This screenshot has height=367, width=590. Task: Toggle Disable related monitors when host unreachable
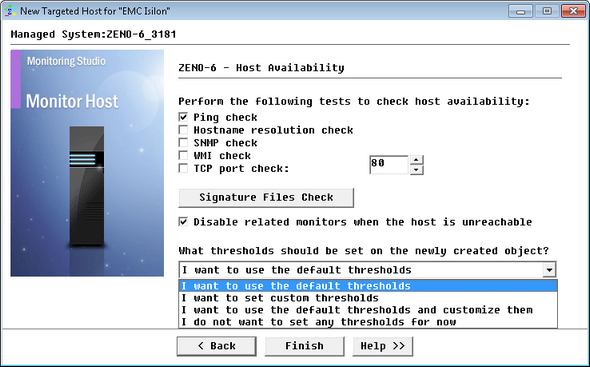pos(183,222)
